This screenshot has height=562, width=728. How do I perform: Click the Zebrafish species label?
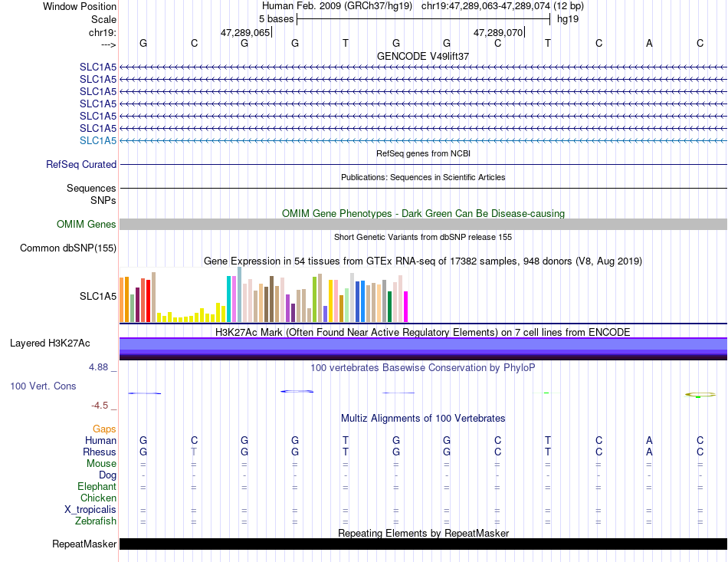[96, 521]
